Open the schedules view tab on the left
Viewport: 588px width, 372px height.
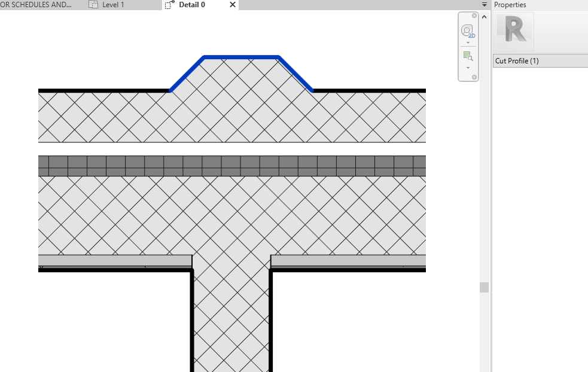point(36,4)
